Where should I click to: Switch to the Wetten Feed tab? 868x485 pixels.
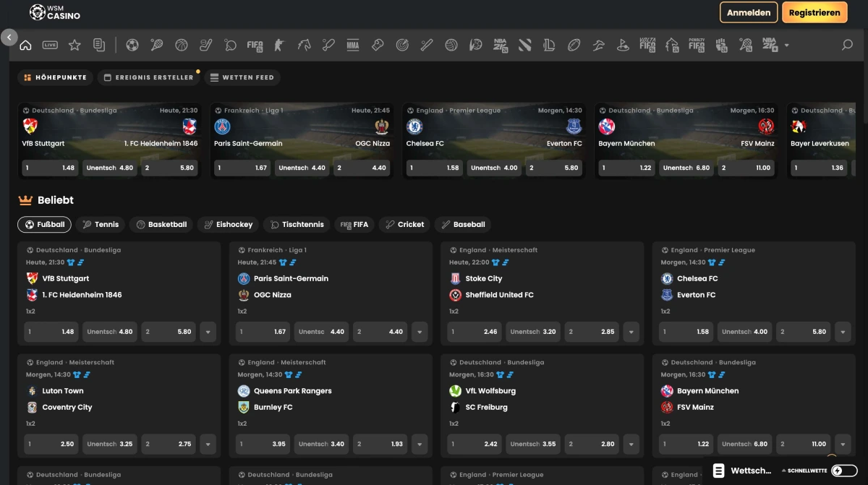242,77
